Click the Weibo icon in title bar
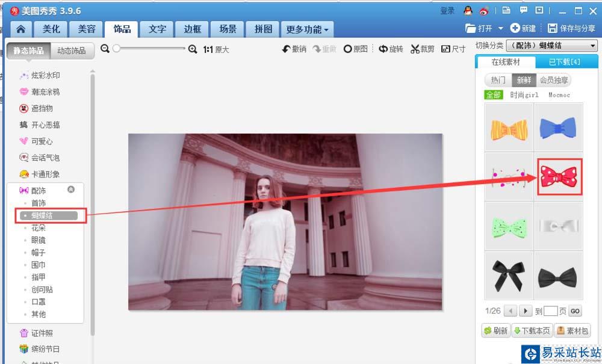 point(484,11)
